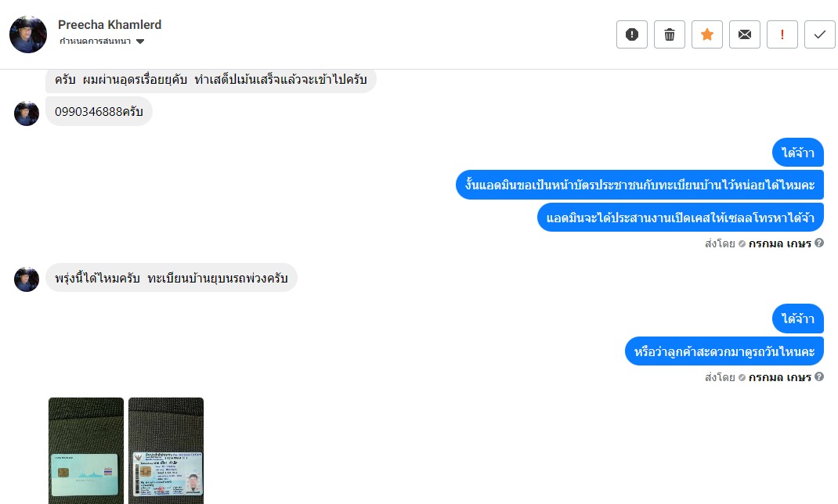Star this conversation as follow-up
Viewport: 838px width, 504px height.
click(x=707, y=34)
